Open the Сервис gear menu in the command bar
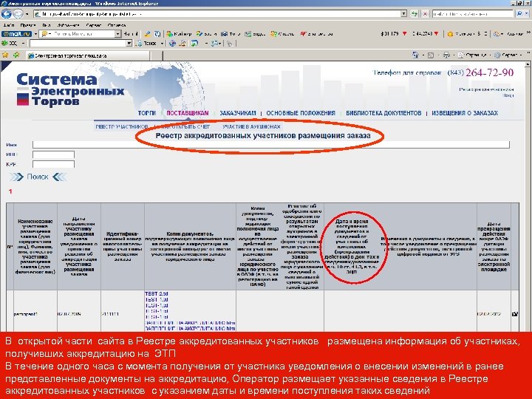The image size is (532, 399). 508,55
